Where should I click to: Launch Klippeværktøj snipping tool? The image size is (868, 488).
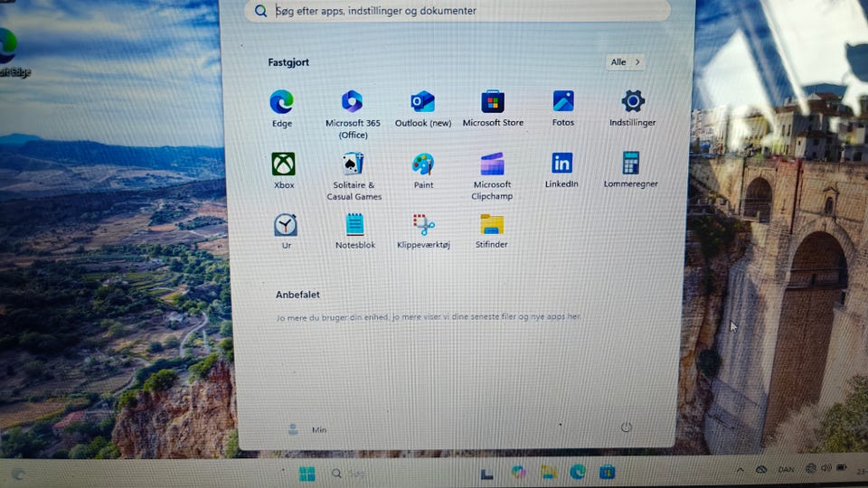tap(423, 231)
